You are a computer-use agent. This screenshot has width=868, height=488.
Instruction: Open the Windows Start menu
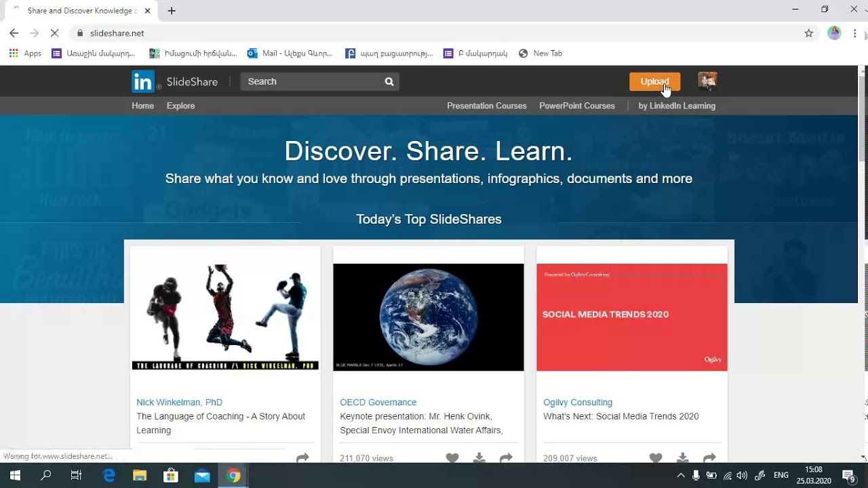(x=14, y=476)
